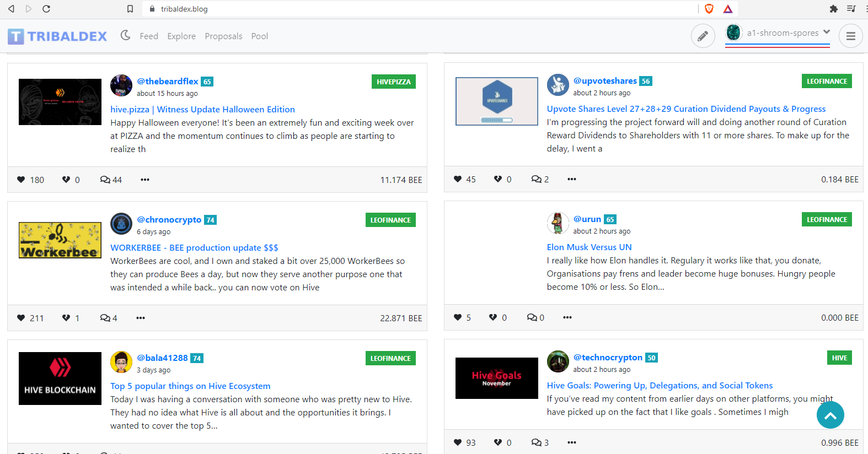Expand three-dots options on thebeardflex post
Image resolution: width=868 pixels, height=454 pixels.
pyautogui.click(x=145, y=180)
